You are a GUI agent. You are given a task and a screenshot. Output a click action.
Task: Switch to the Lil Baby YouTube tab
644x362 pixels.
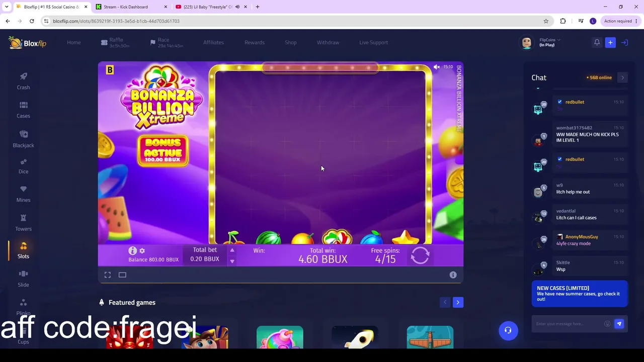click(207, 7)
